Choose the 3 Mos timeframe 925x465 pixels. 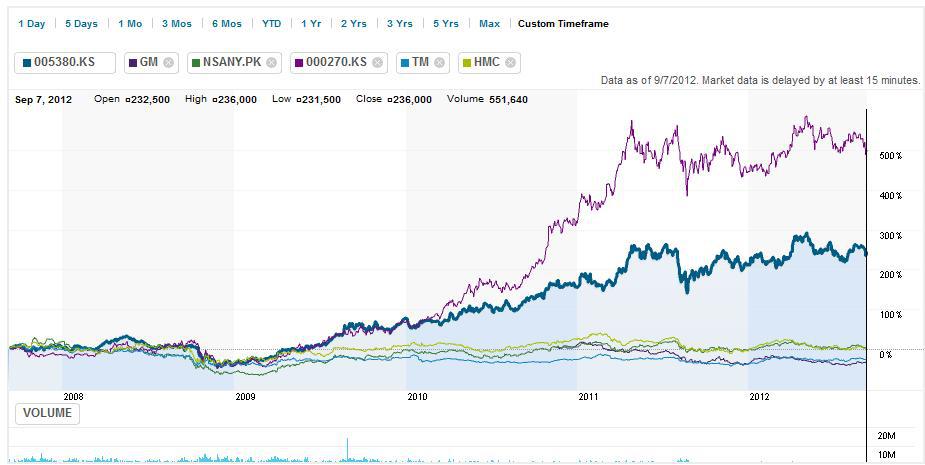(177, 23)
